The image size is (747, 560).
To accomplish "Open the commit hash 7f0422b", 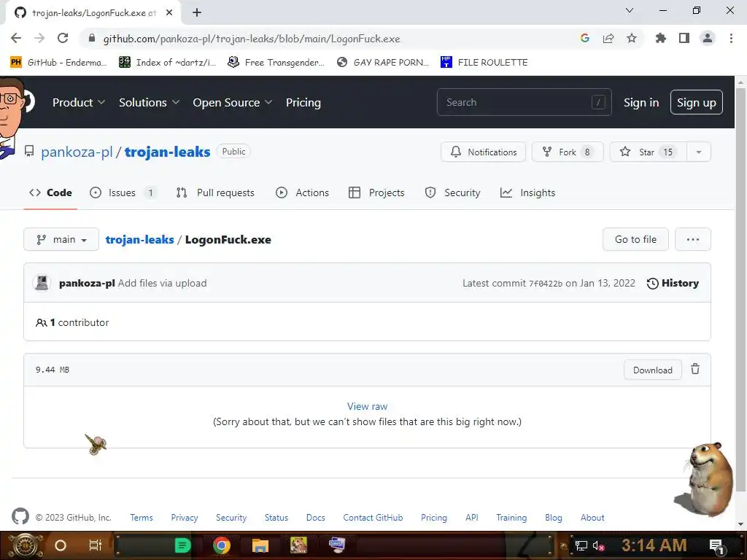I will tap(546, 284).
